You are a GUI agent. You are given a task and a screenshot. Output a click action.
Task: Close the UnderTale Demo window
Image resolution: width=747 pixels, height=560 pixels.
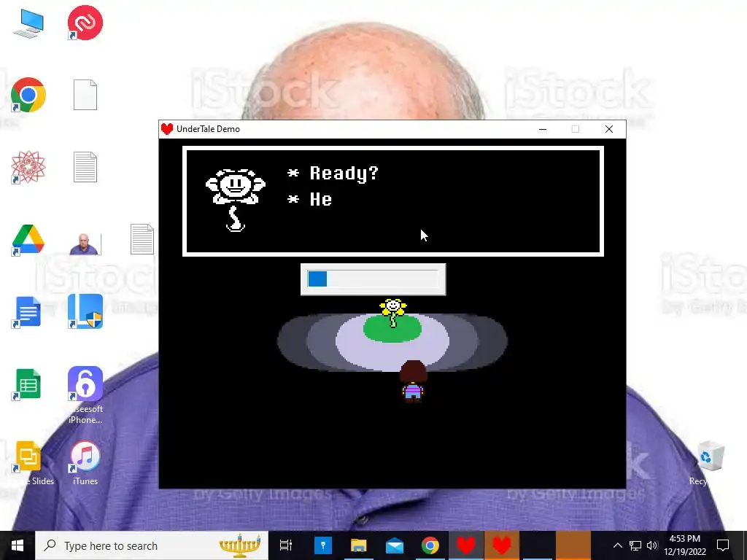pos(609,129)
